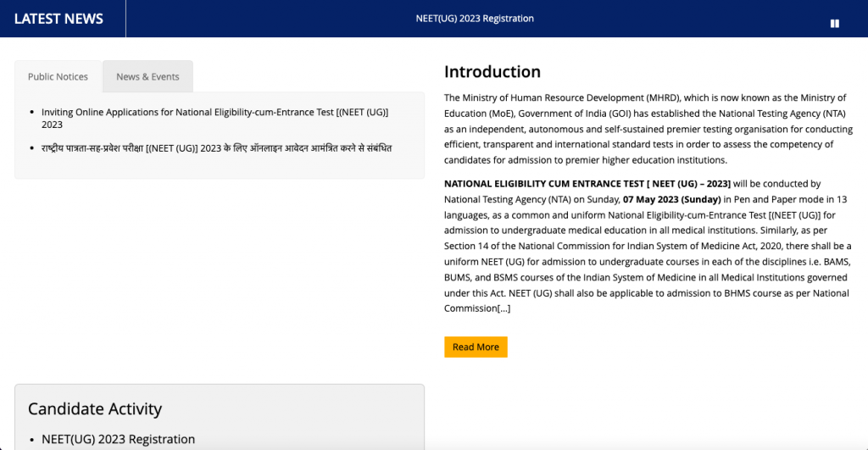Select the Public Notices tab

coord(58,76)
